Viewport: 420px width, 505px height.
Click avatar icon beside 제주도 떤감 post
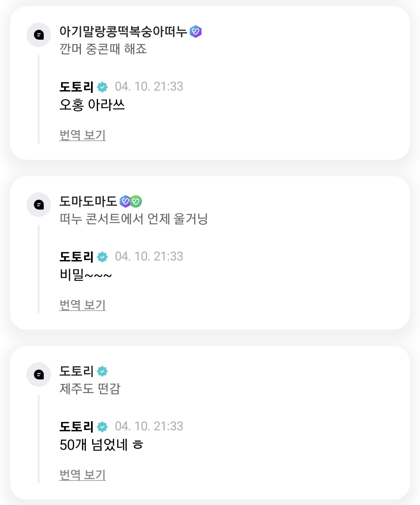38,374
